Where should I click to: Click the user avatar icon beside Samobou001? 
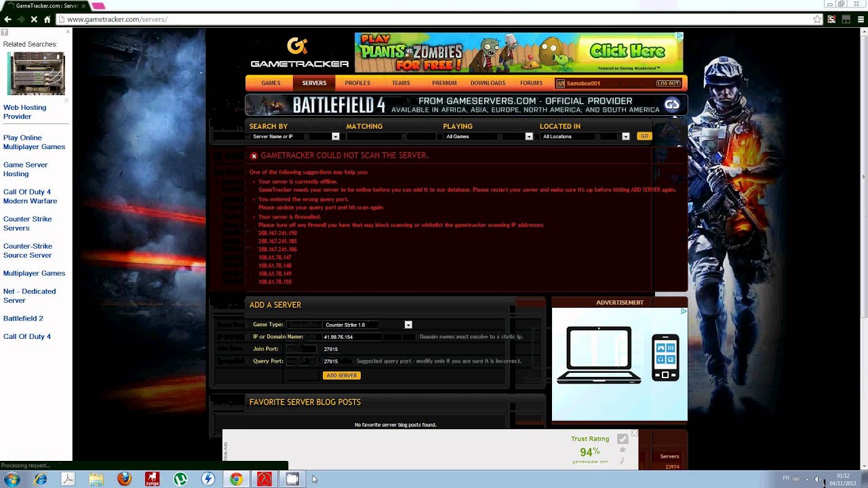click(x=560, y=83)
